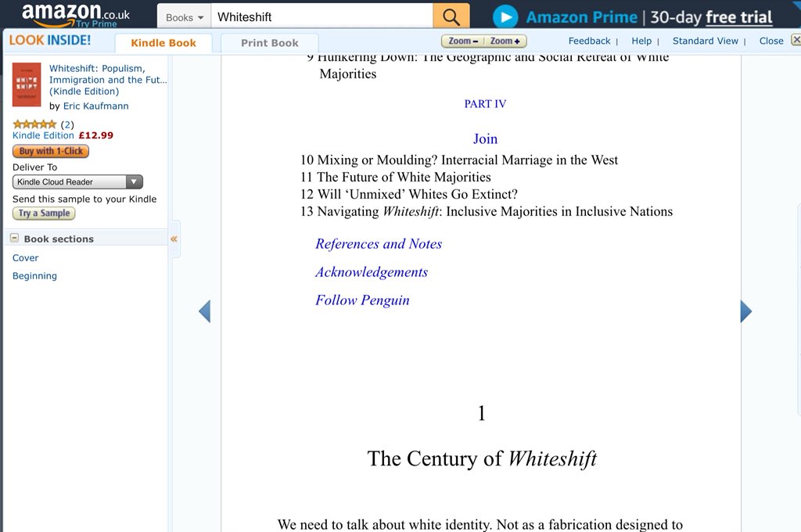Viewport: 801px width, 532px height.
Task: Open the Follow Penguin link
Action: pyautogui.click(x=362, y=300)
